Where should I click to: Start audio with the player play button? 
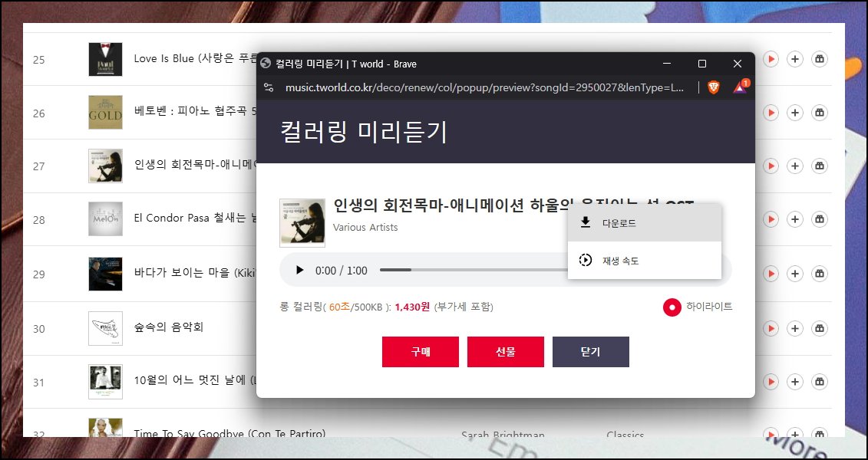click(299, 270)
